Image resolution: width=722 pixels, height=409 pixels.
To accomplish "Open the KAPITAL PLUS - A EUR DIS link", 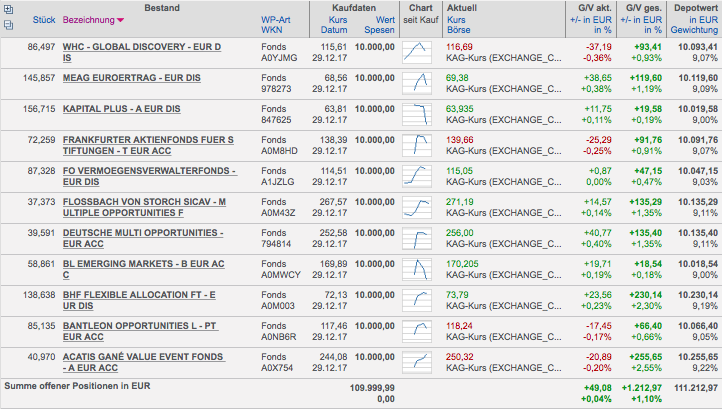I will (x=122, y=109).
